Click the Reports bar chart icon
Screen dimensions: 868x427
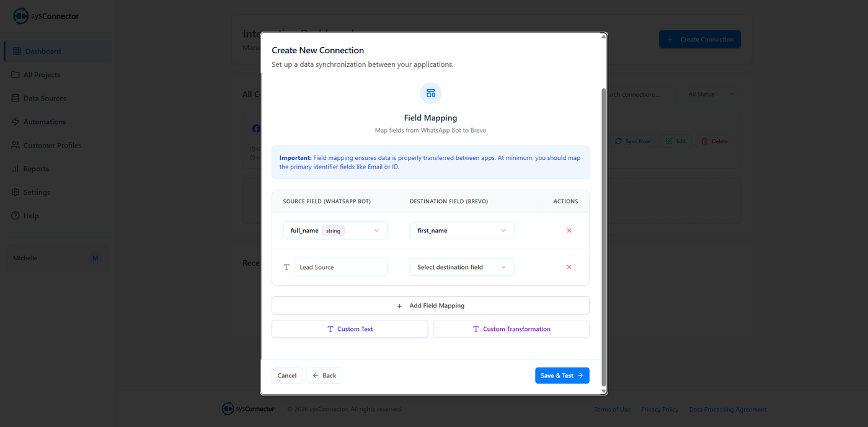15,169
